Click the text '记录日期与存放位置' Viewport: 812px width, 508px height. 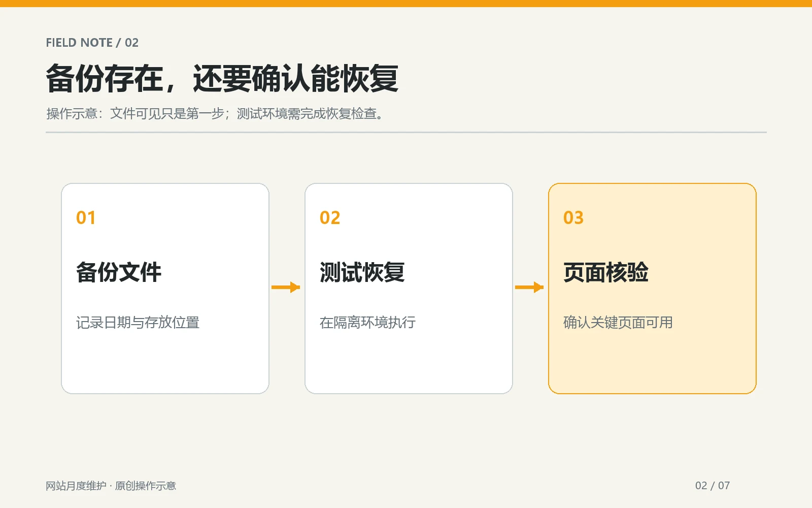tap(138, 323)
